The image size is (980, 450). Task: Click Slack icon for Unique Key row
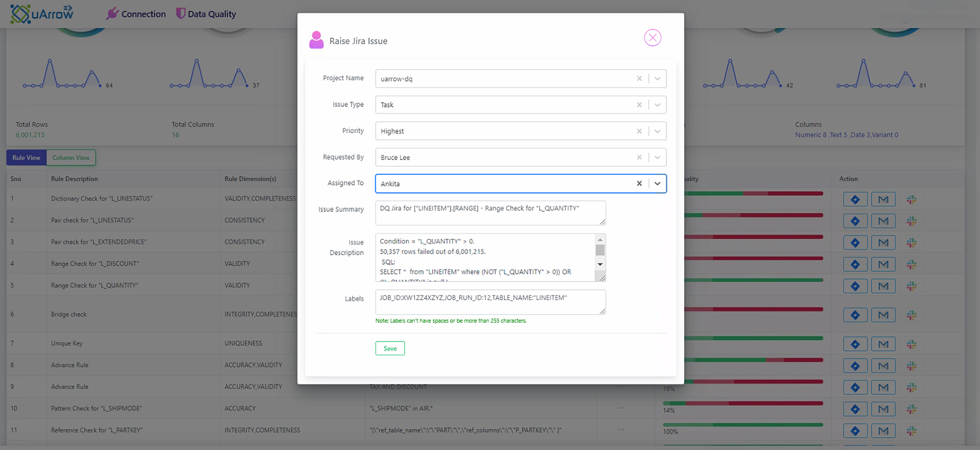pos(911,344)
